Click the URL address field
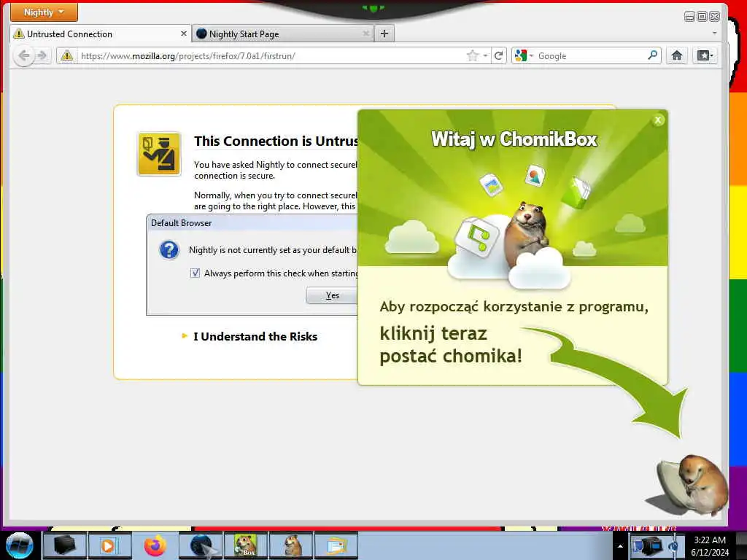 tap(271, 55)
